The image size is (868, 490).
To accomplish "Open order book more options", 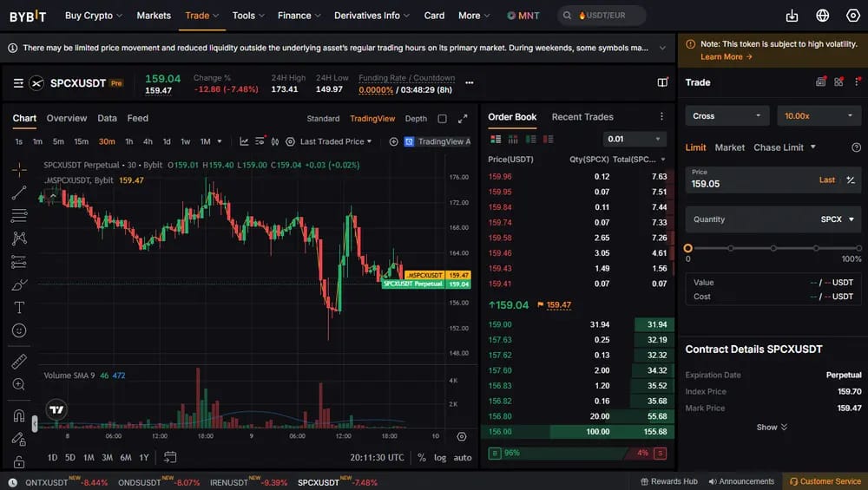I will tap(661, 116).
